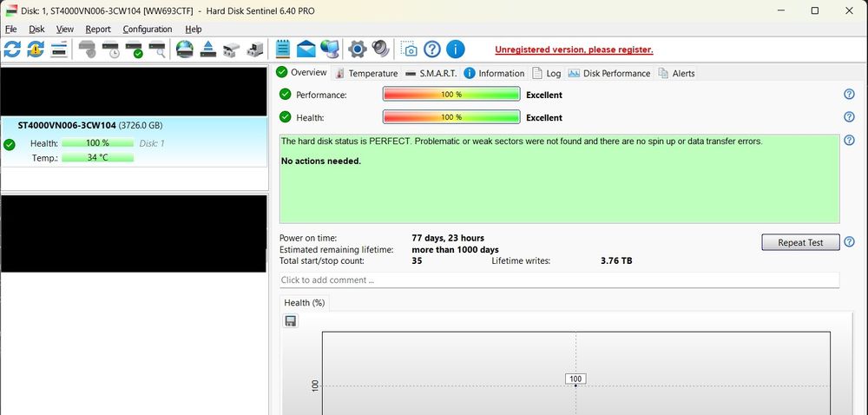
Task: Click the refresh icon with yellow warning sign
Action: click(36, 49)
